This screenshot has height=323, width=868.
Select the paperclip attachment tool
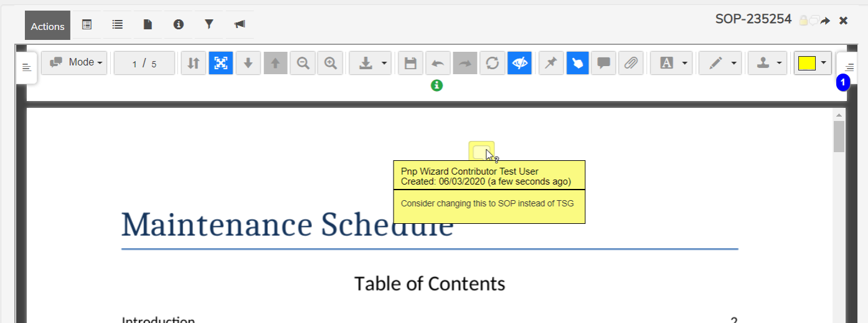pos(631,63)
